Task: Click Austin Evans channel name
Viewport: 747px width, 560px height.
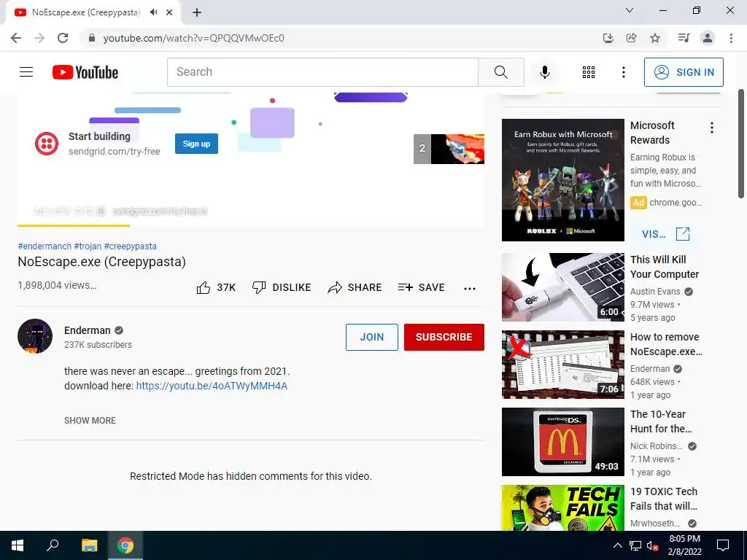Action: [655, 292]
